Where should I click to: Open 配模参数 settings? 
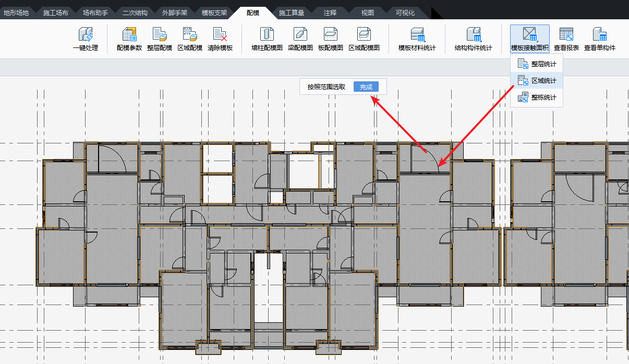[129, 40]
